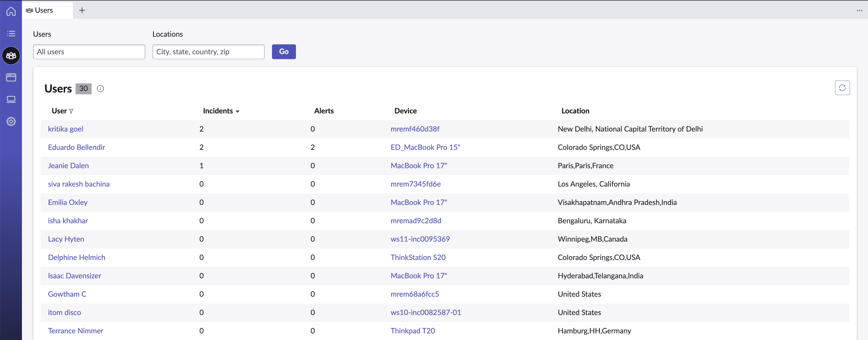Click the Go button

click(x=284, y=52)
